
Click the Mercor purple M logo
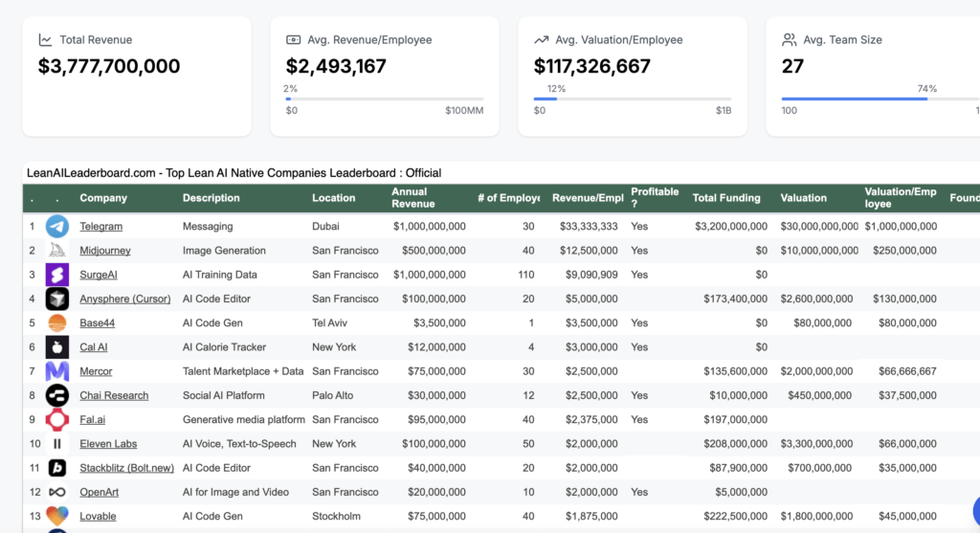(x=57, y=371)
